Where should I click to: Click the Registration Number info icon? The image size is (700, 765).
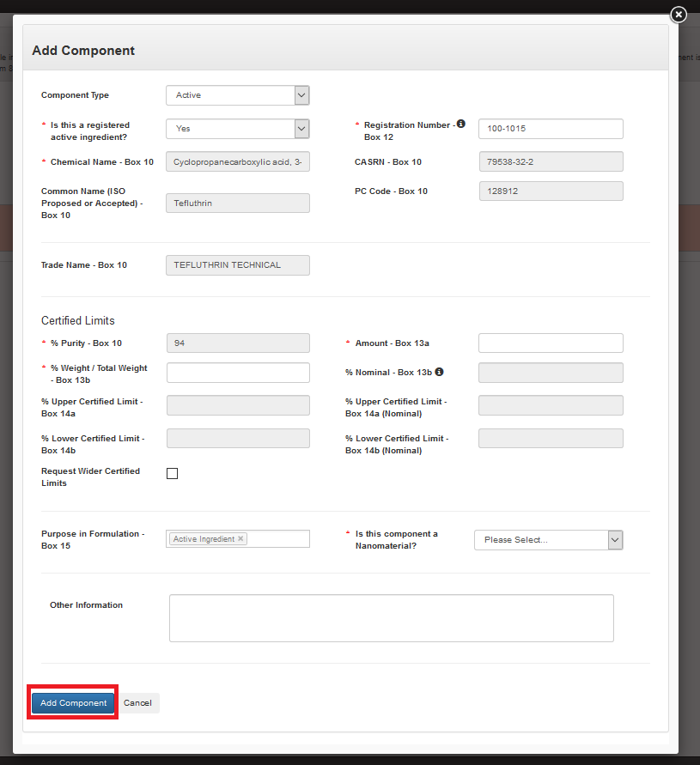pyautogui.click(x=460, y=124)
